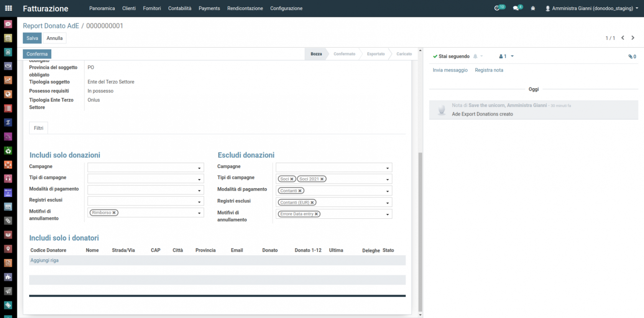Expand Modalità di pagamento dropdown under Escludi donazioni
644x318 pixels.
(387, 191)
